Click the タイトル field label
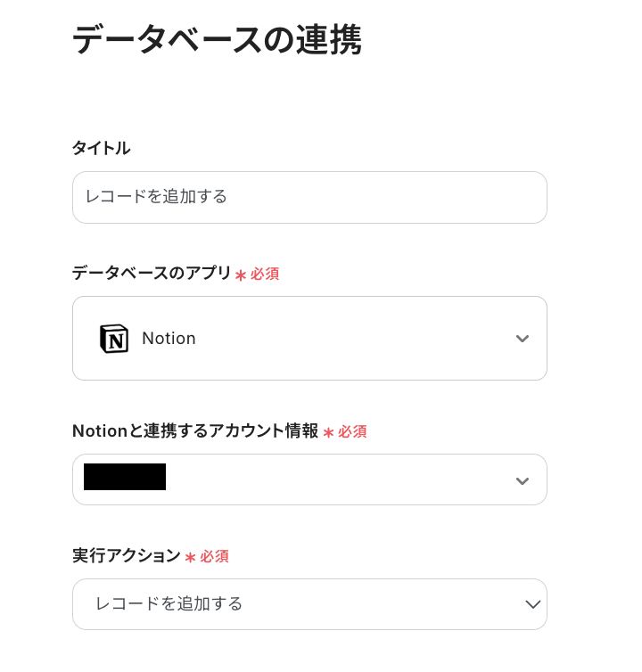Viewport: 642px width, 672px height. coord(102,148)
